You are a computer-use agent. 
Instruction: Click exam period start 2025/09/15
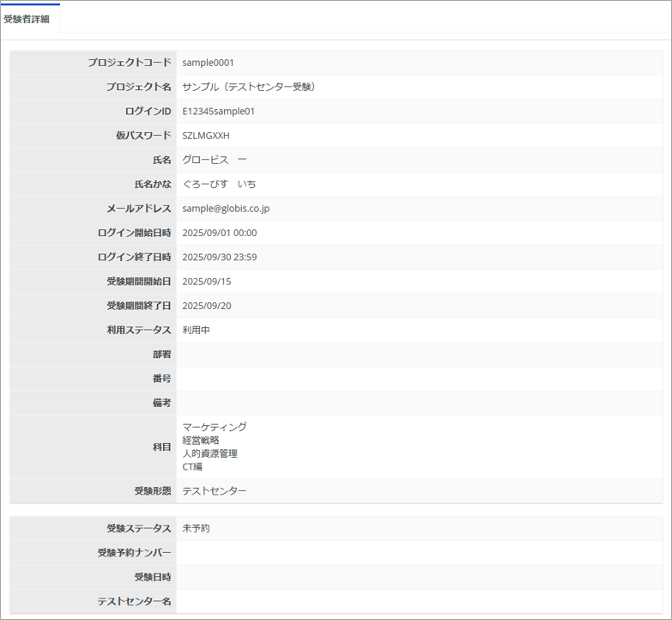[x=207, y=282]
